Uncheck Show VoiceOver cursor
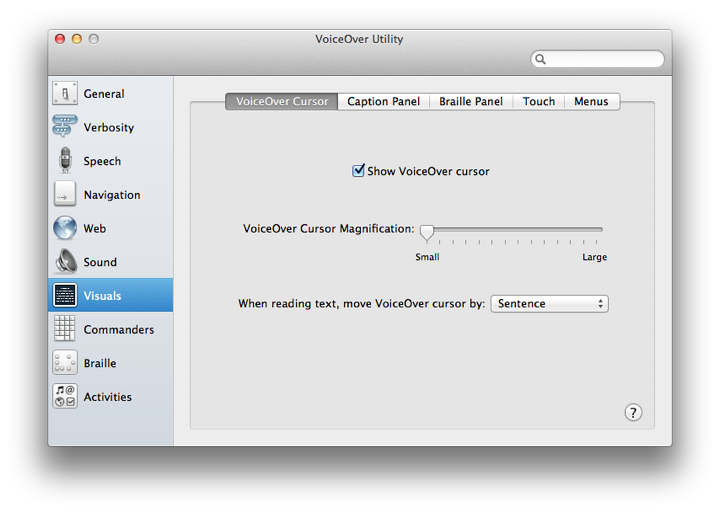This screenshot has height=513, width=720. [x=358, y=171]
